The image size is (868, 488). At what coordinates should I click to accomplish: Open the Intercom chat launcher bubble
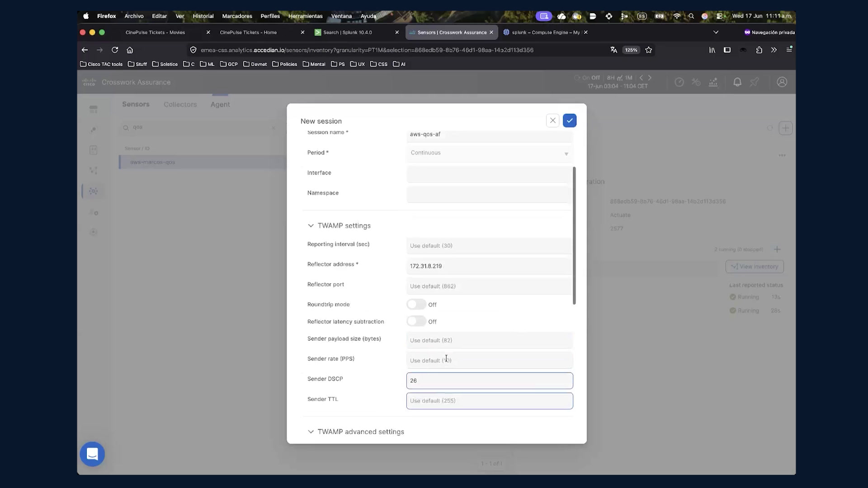click(x=92, y=454)
